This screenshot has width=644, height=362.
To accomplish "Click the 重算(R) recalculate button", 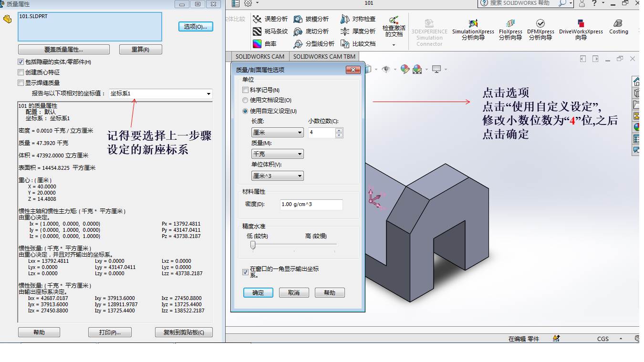I will click(140, 50).
